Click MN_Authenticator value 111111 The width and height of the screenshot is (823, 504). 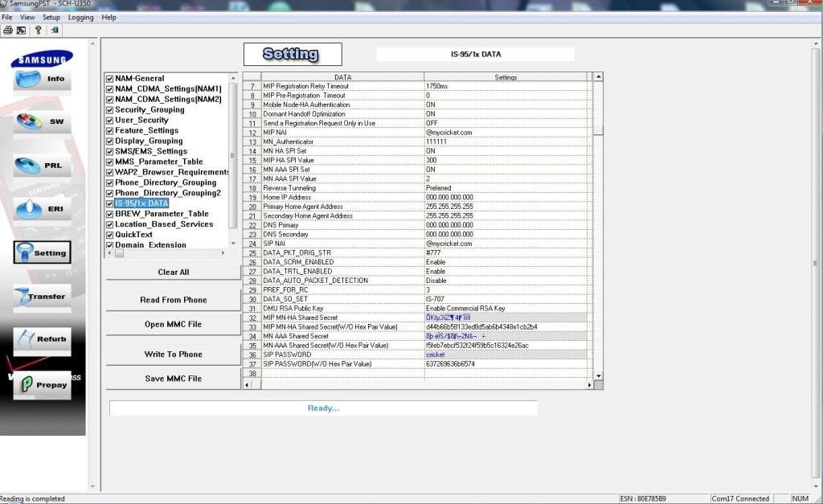tap(436, 141)
